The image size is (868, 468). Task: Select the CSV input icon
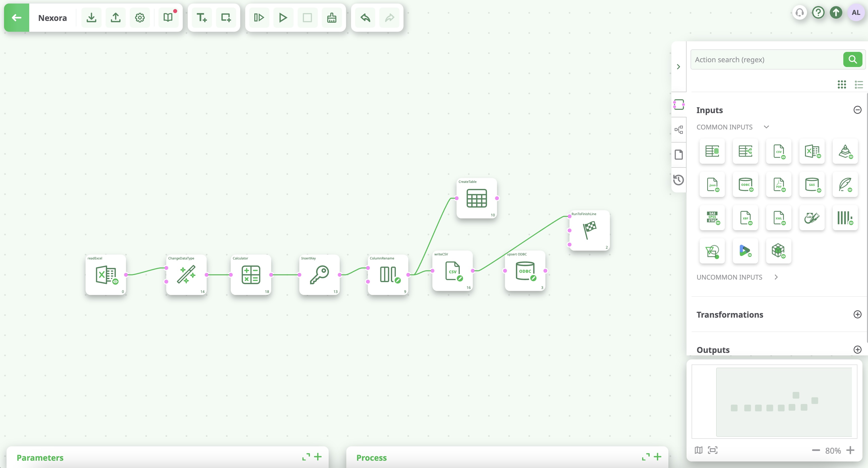point(779,151)
